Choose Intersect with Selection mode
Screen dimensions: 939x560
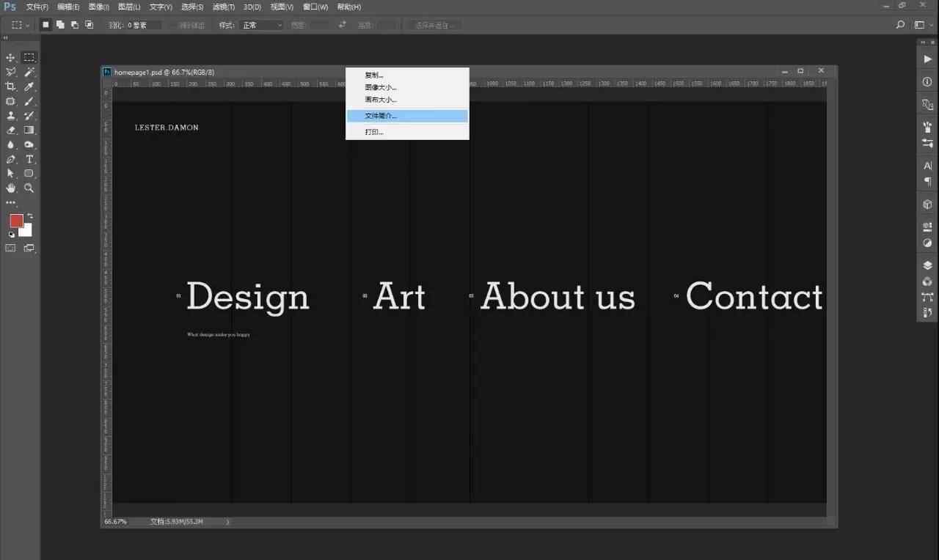point(89,25)
